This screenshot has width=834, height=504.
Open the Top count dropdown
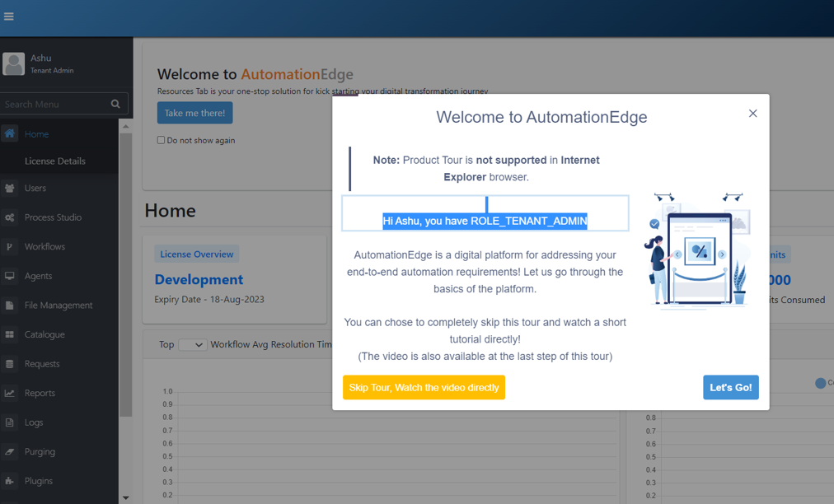tap(192, 344)
